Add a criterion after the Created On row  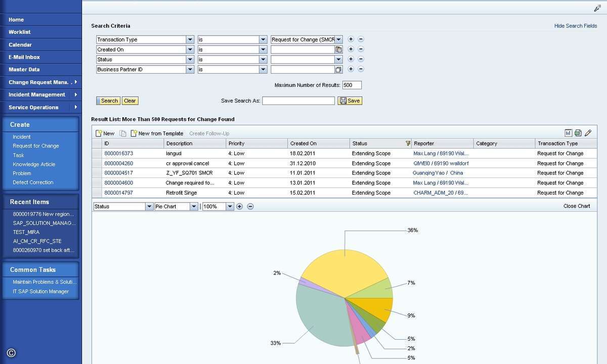[351, 49]
